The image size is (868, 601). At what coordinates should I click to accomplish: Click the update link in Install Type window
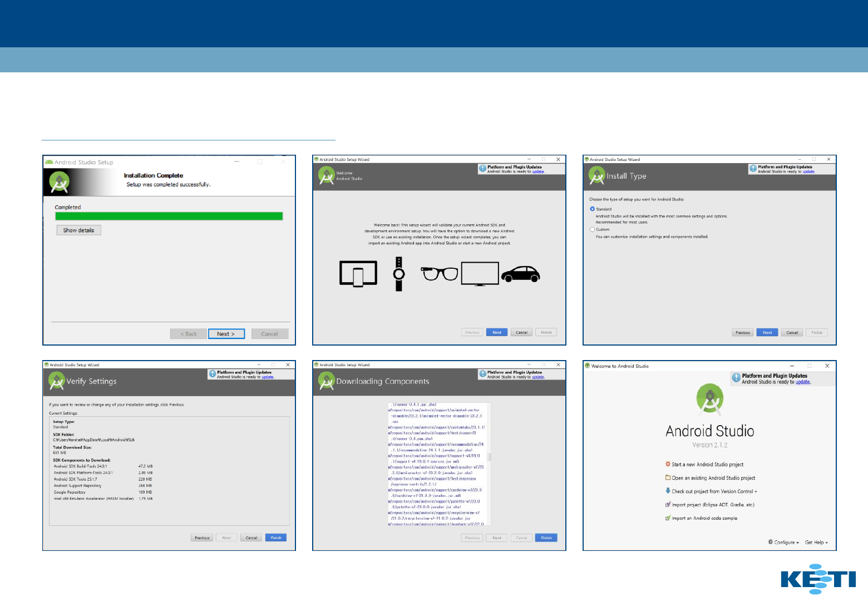point(808,171)
